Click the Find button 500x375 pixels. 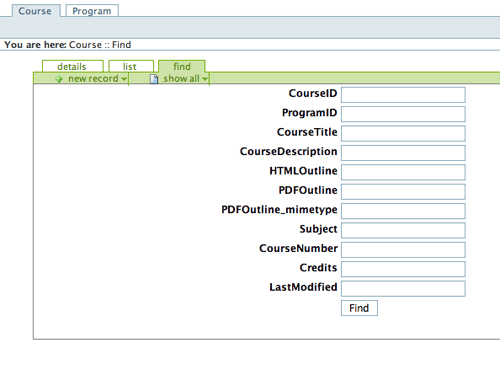pos(359,308)
